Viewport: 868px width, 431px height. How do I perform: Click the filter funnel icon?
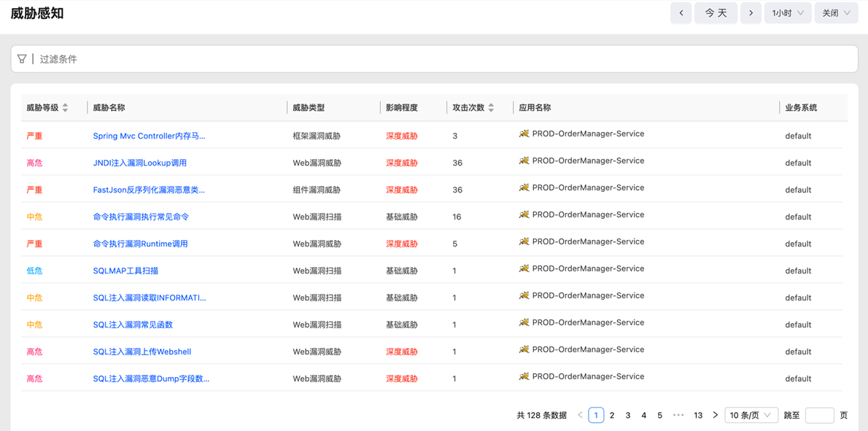click(22, 59)
